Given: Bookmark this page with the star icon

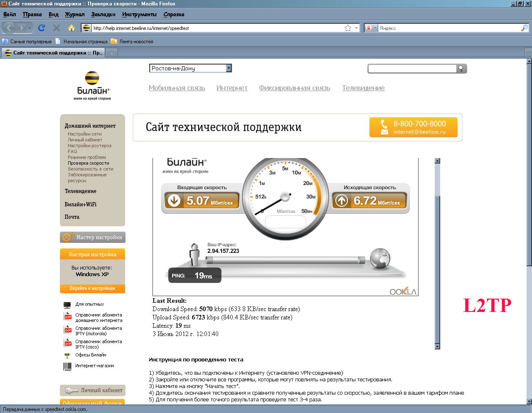Looking at the screenshot, I should tap(348, 28).
